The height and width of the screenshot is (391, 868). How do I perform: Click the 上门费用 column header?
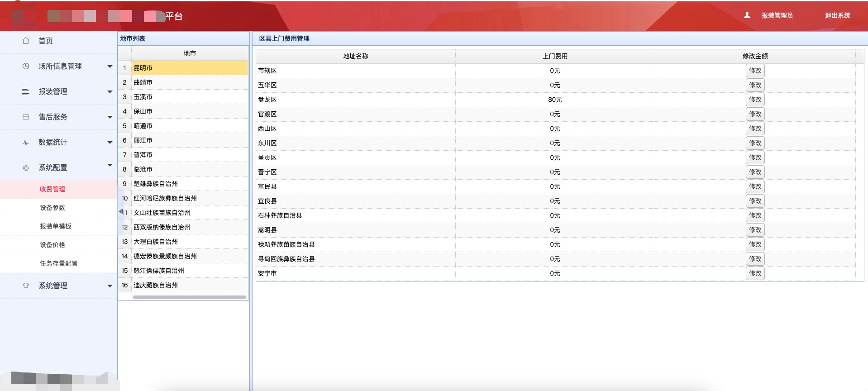coord(555,56)
